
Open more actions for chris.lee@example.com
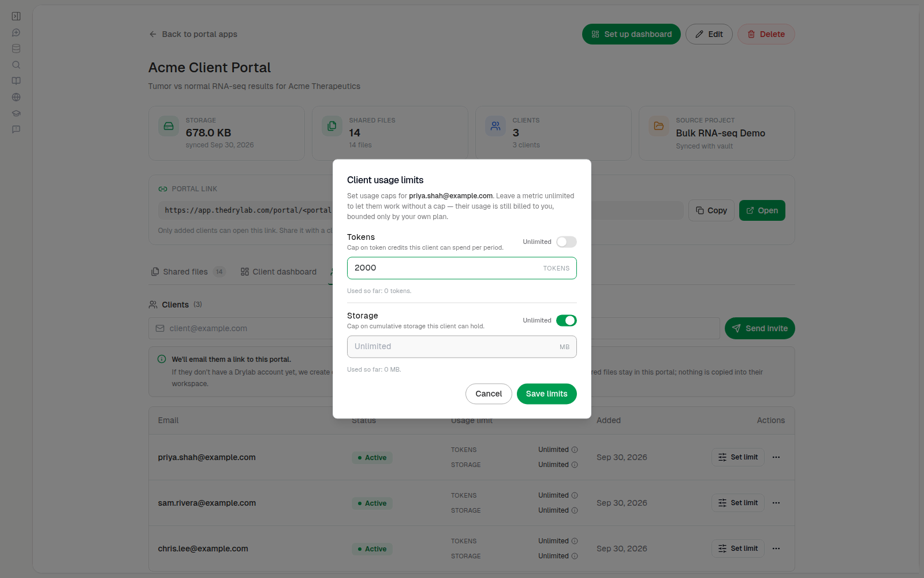pos(776,549)
